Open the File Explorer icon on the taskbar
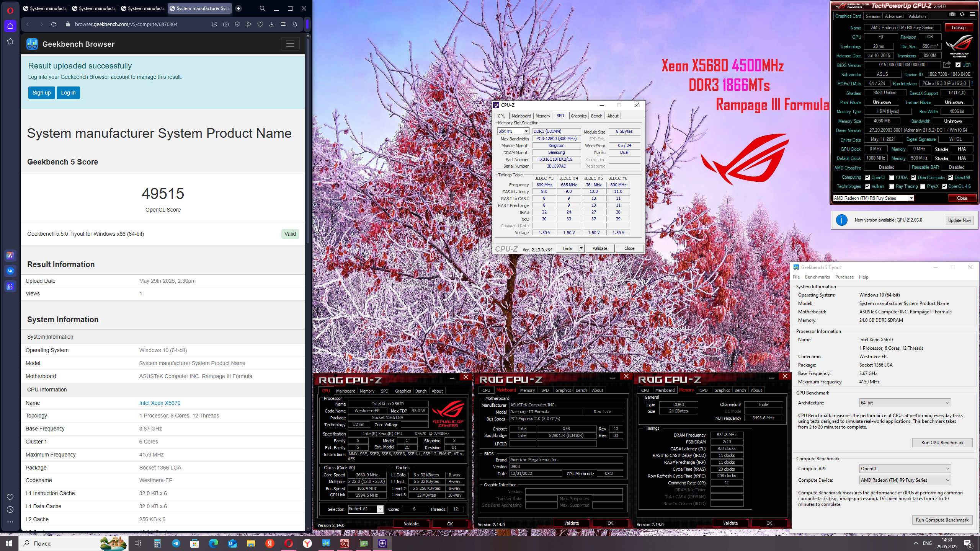The height and width of the screenshot is (551, 980). pyautogui.click(x=251, y=543)
